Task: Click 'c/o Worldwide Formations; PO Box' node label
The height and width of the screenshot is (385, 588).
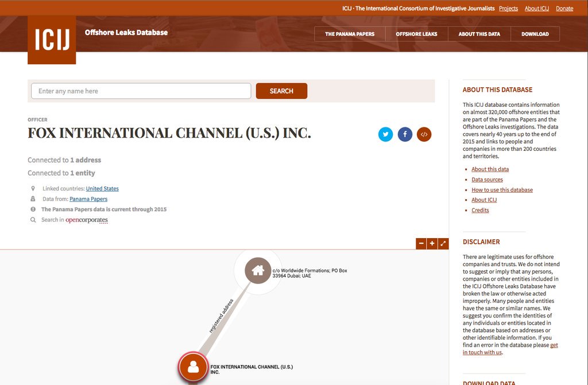Action: 310,273
